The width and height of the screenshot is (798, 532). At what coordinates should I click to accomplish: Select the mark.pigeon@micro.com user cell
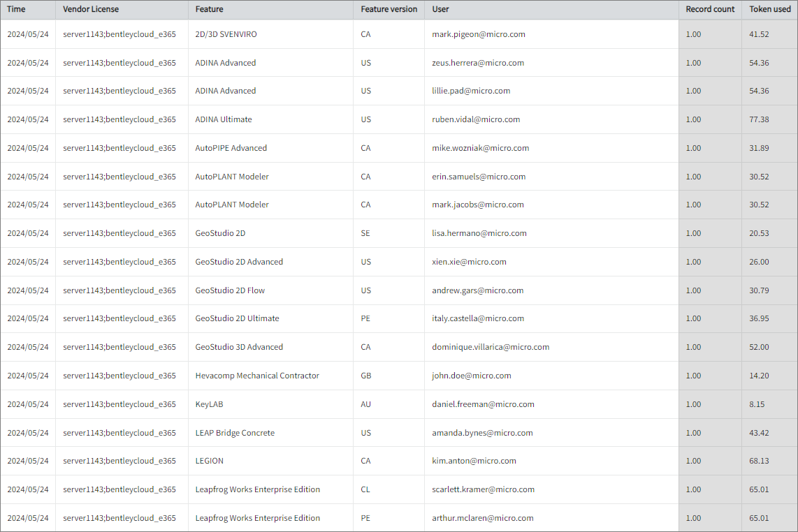479,34
